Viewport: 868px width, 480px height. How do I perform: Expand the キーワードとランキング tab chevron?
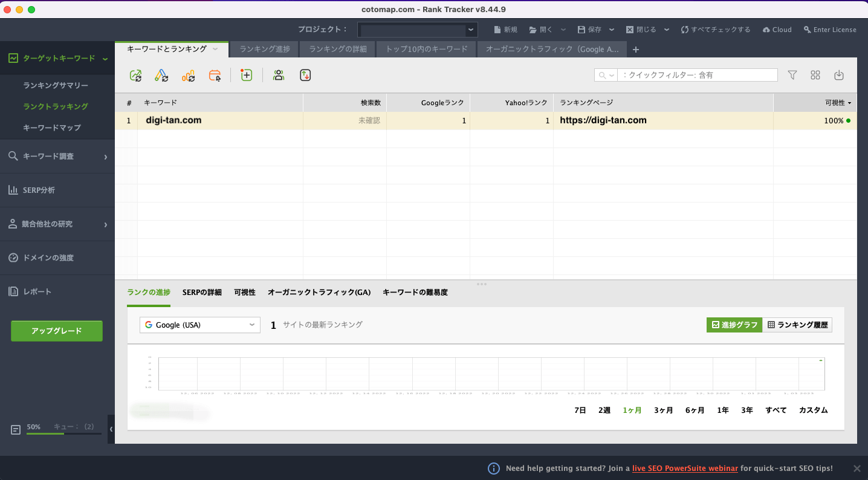pos(215,49)
